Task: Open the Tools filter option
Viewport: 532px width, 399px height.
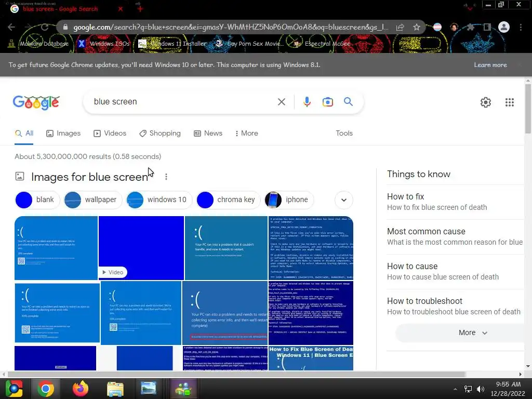Action: coord(344,134)
